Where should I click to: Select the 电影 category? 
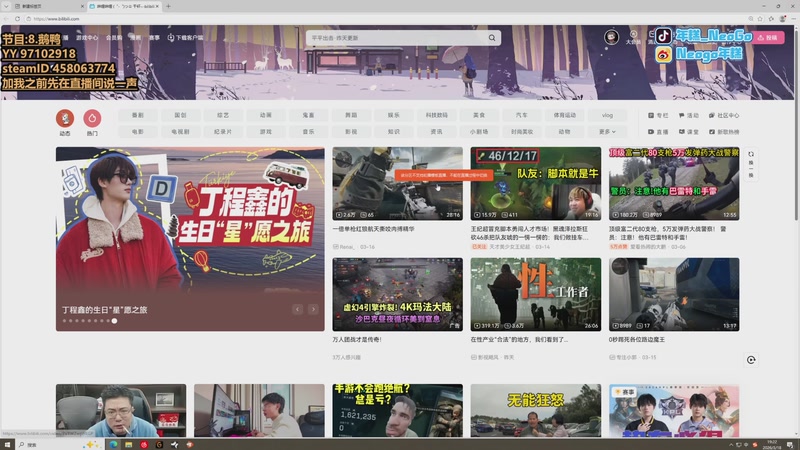pos(138,132)
